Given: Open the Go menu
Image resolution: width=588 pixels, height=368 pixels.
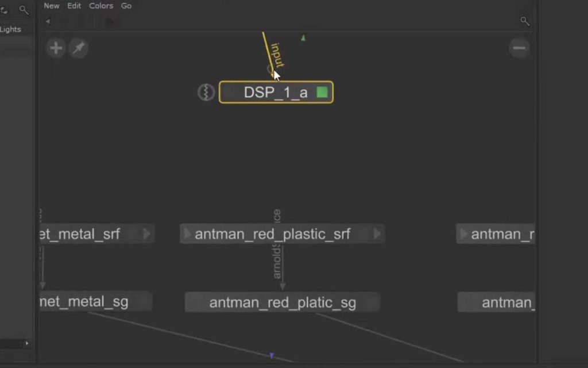Looking at the screenshot, I should 126,6.
